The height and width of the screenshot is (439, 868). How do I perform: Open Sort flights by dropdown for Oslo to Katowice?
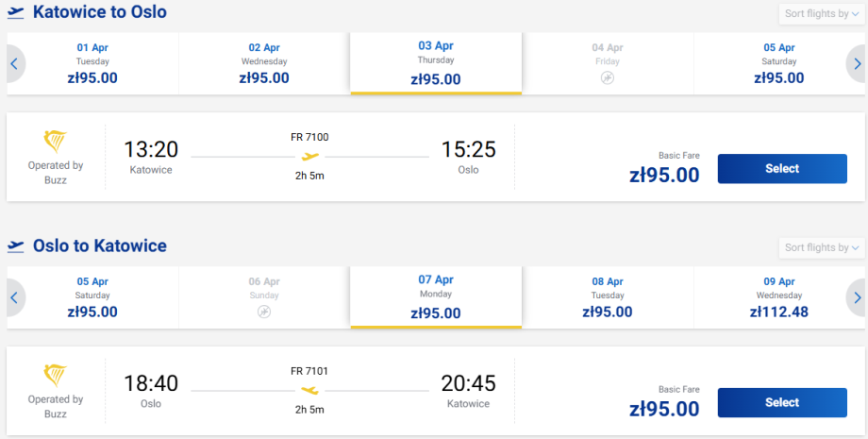point(822,248)
